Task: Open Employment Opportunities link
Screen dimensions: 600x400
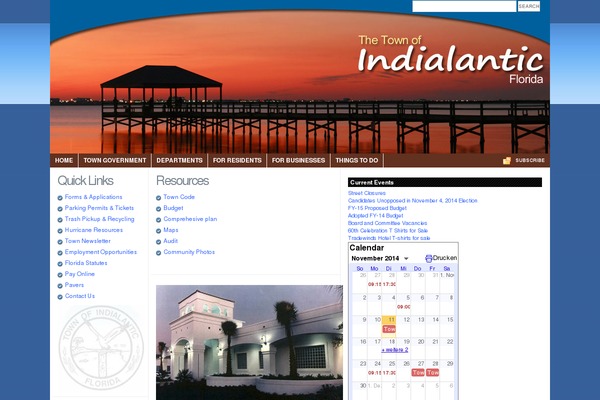Action: [101, 252]
